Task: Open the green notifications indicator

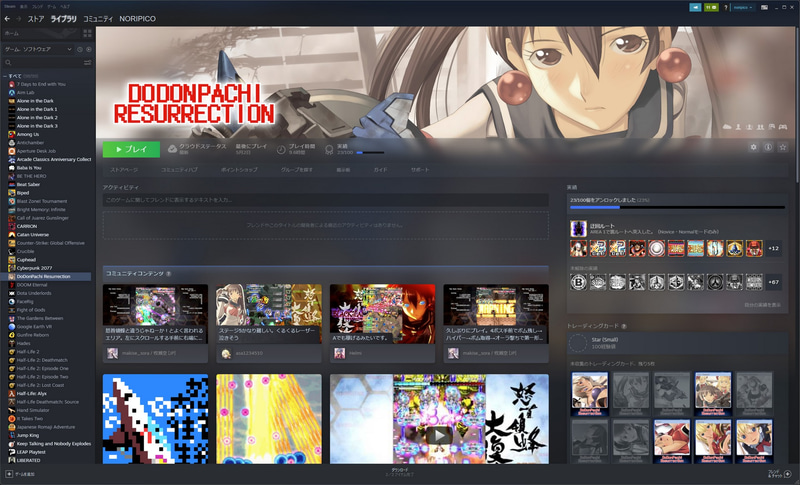Action: click(711, 7)
